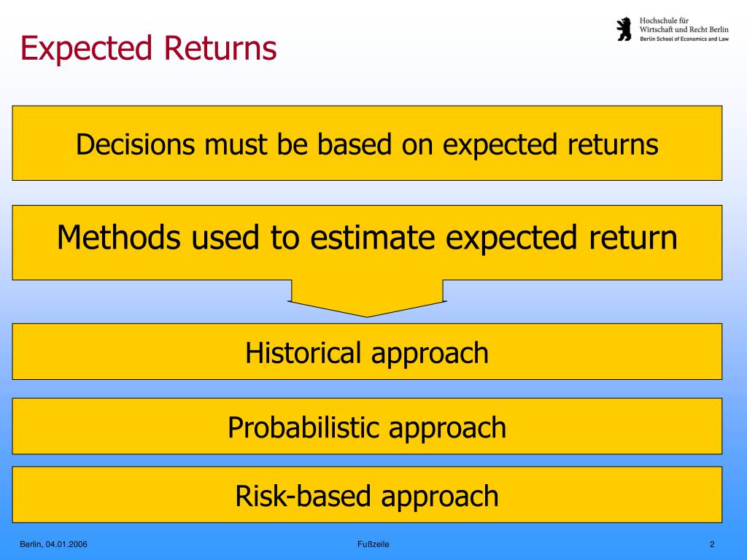Image resolution: width=747 pixels, height=560 pixels.
Task: Click Berlin School of Economics and Law
Action: [684, 39]
